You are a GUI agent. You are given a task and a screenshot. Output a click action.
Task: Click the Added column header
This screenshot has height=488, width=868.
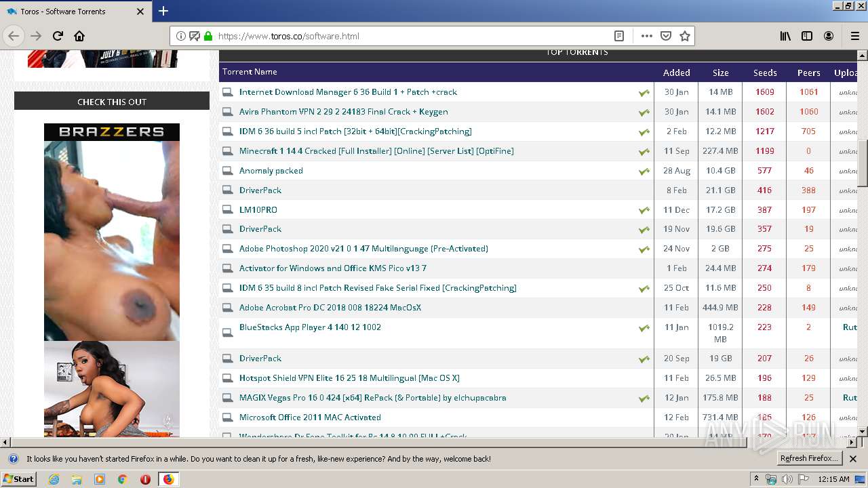676,73
